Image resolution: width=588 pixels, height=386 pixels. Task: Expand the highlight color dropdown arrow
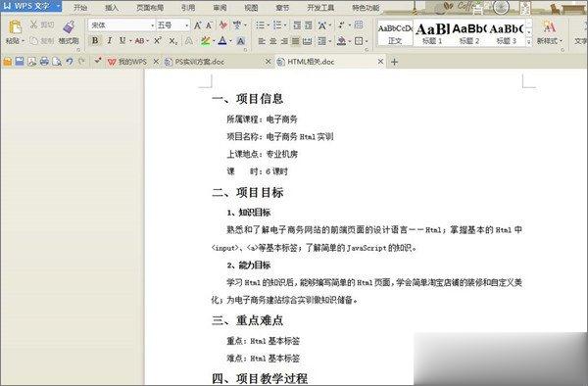[x=214, y=41]
